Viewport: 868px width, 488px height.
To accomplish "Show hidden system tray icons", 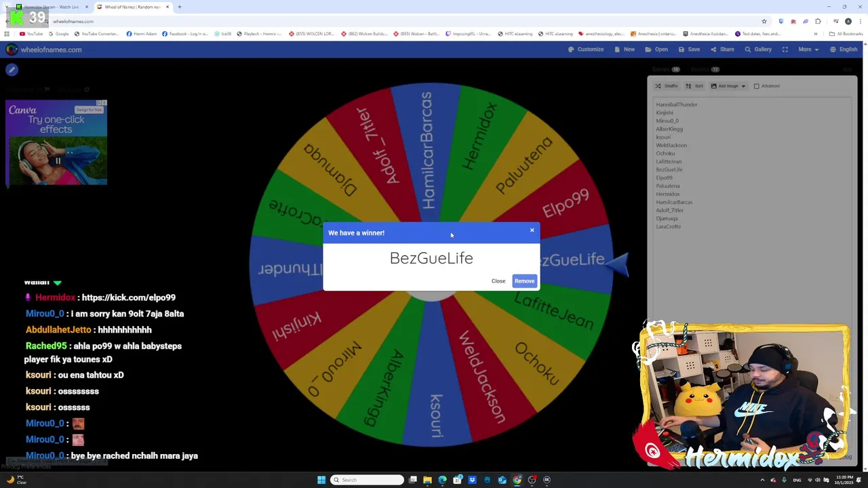I will 762,480.
